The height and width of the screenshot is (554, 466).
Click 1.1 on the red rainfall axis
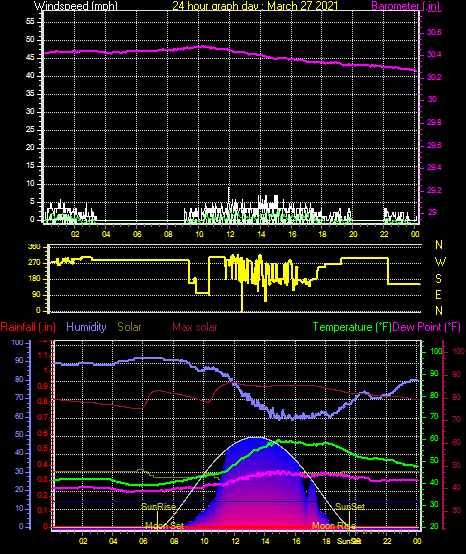[43, 355]
